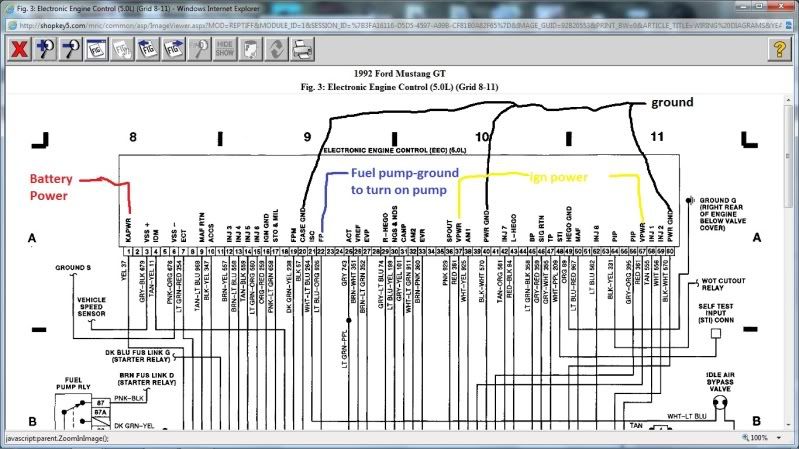Click the red X close viewer icon

(18, 49)
